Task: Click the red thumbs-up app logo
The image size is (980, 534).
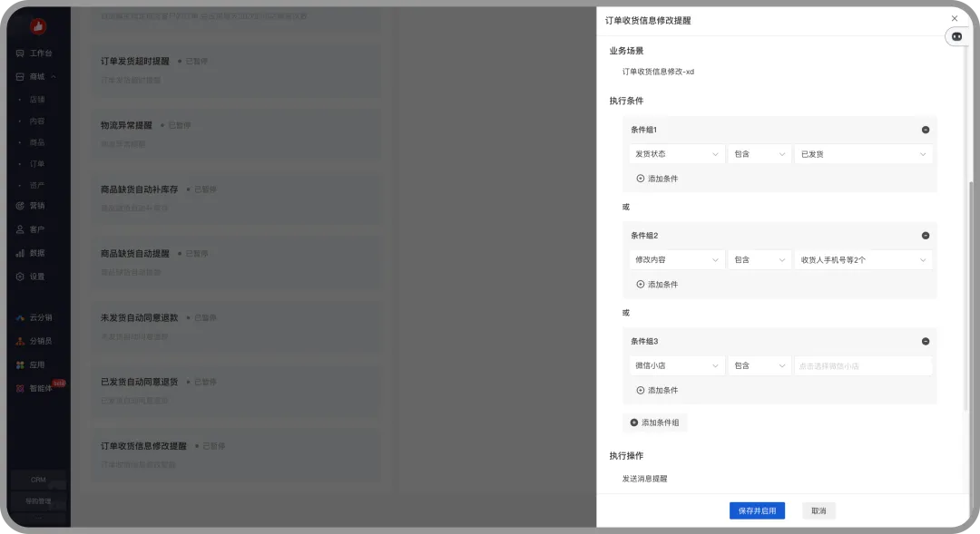Action: click(38, 27)
